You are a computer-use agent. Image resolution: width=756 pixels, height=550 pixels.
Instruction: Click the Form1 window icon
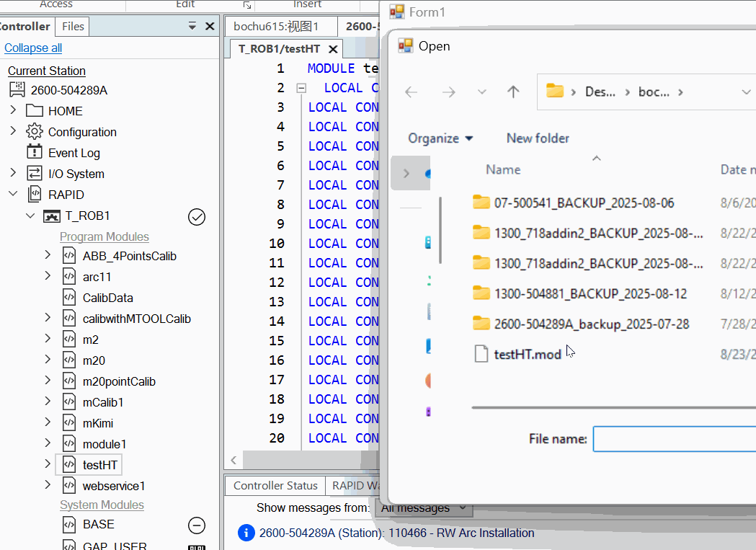[x=397, y=12]
